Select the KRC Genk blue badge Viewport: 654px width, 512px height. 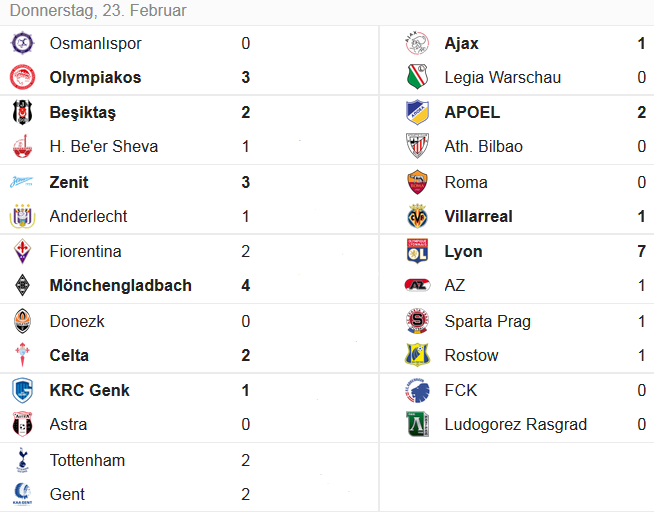22,390
